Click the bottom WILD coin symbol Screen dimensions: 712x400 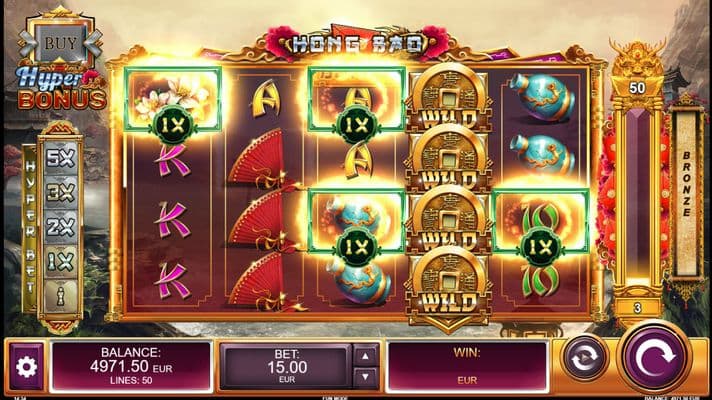[449, 284]
